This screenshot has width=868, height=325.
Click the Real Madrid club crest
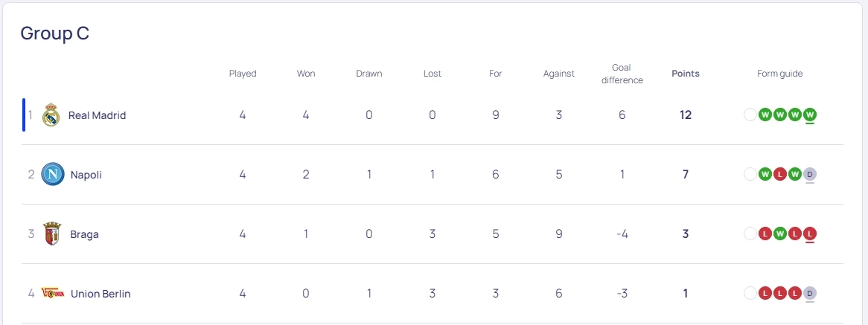coord(51,115)
